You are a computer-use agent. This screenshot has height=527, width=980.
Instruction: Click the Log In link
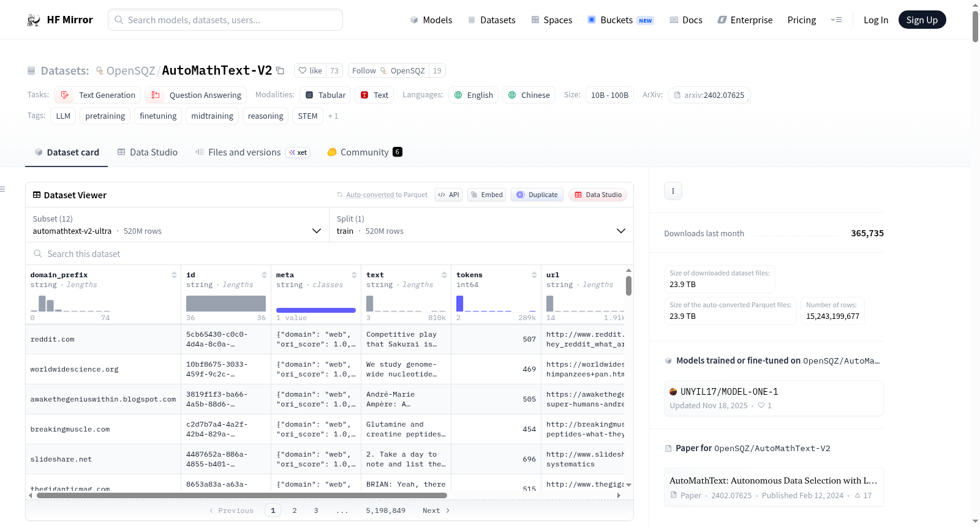point(876,20)
